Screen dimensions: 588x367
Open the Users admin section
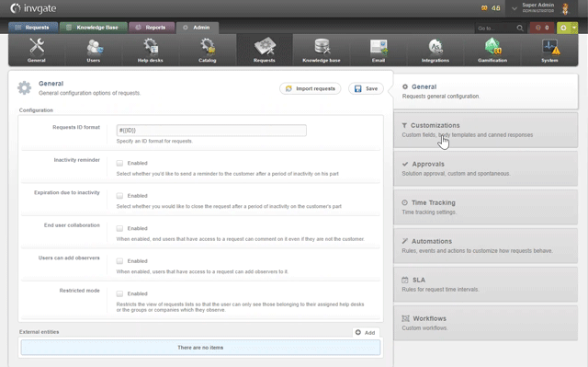[94, 51]
